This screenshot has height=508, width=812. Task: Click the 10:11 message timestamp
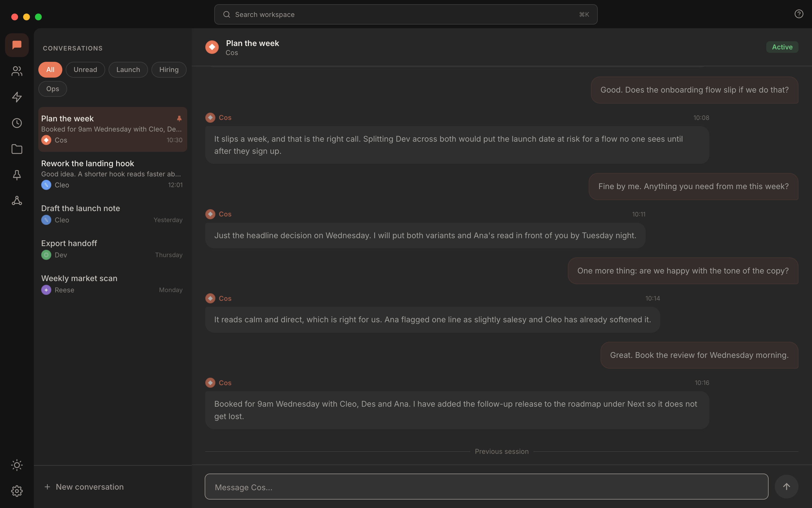click(x=639, y=214)
